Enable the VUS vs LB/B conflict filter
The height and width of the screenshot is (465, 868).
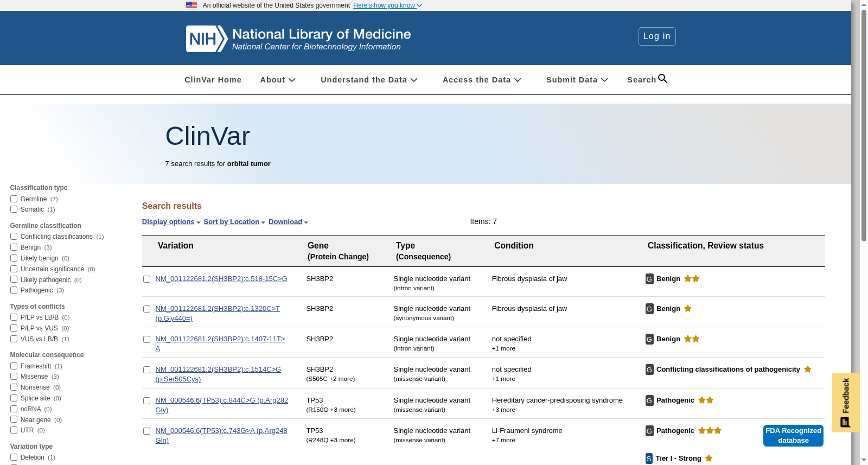coord(14,339)
